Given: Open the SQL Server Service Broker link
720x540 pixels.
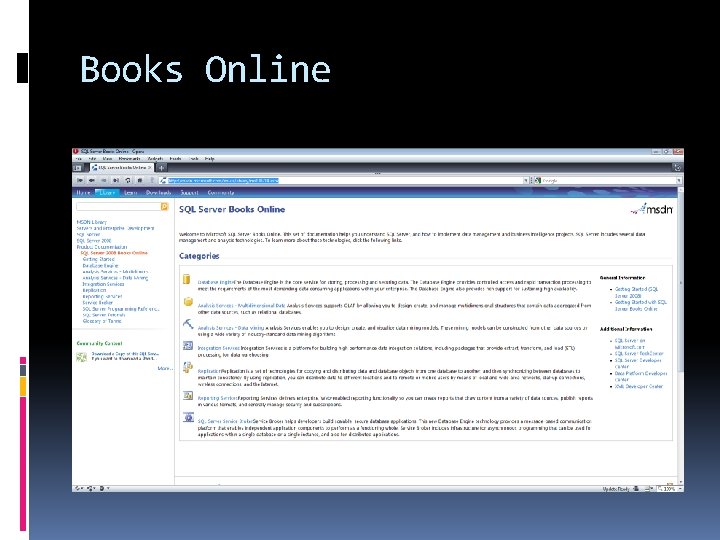Looking at the screenshot, I should tap(225, 421).
